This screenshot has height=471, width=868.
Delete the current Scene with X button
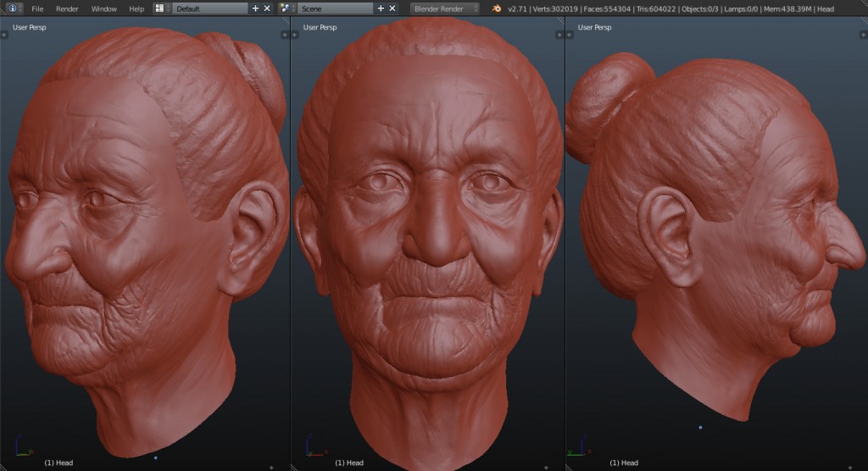click(x=392, y=8)
